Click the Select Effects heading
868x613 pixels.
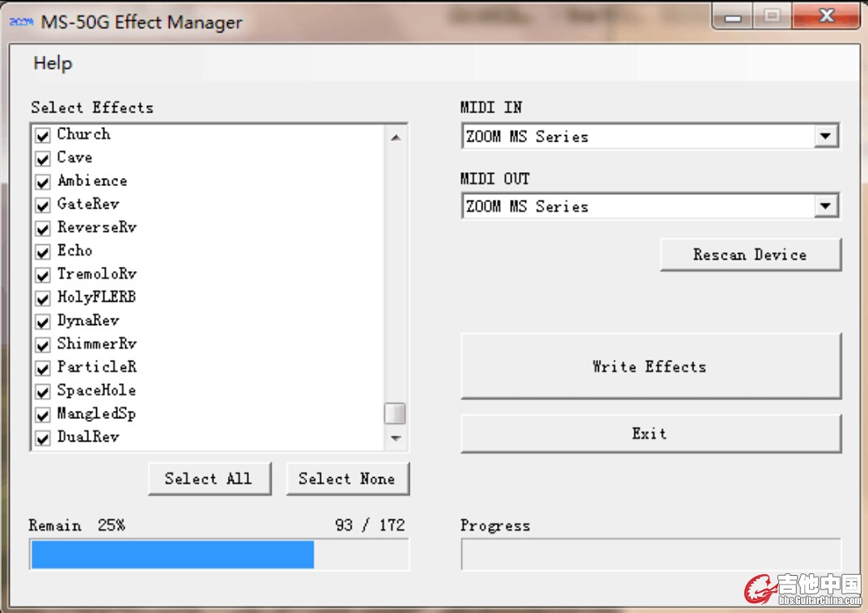click(x=92, y=108)
